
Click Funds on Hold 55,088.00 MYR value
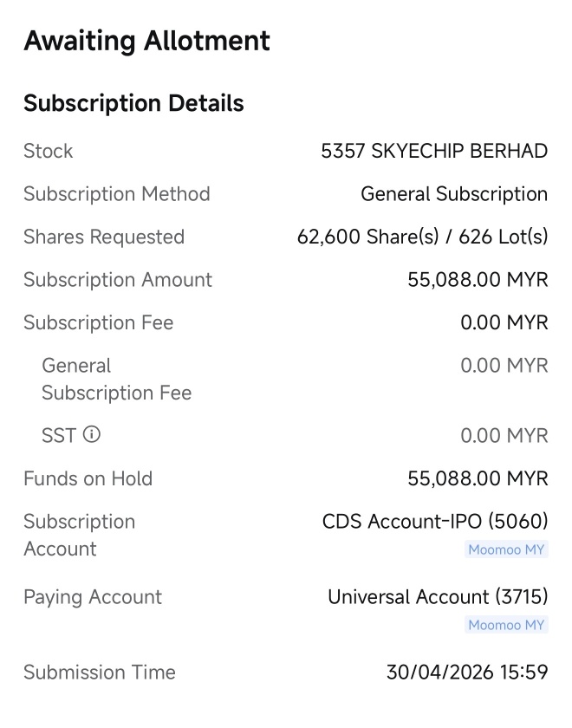(478, 478)
